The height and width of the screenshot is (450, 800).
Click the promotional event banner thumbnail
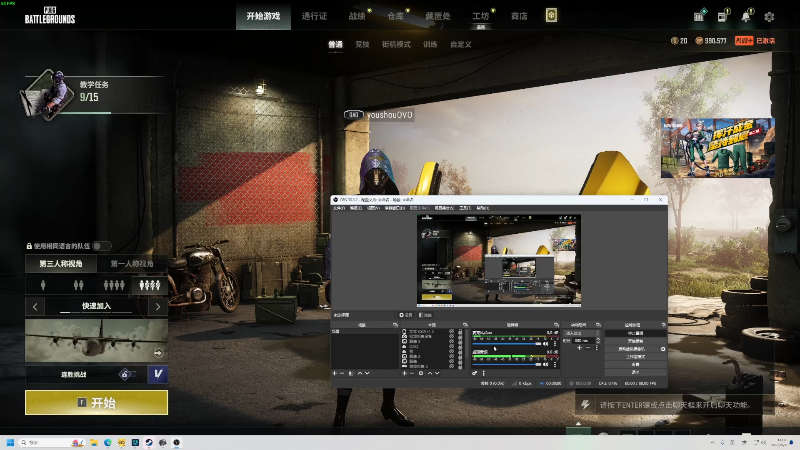click(718, 148)
